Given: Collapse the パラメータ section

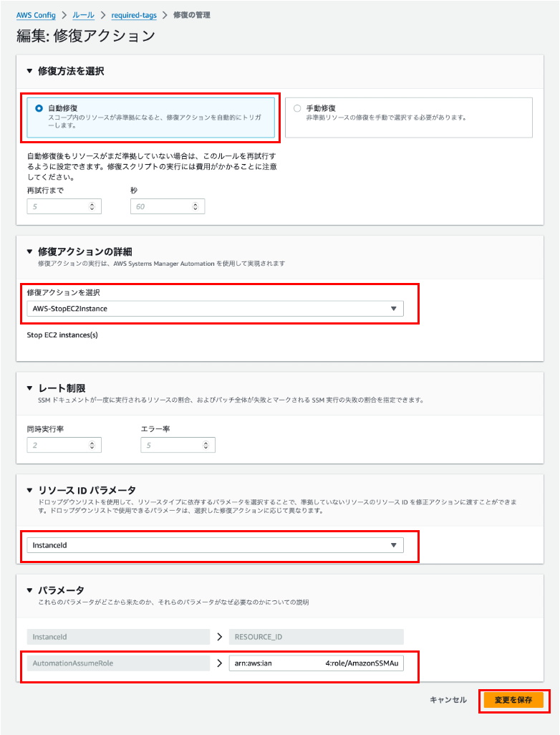Looking at the screenshot, I should tap(29, 590).
